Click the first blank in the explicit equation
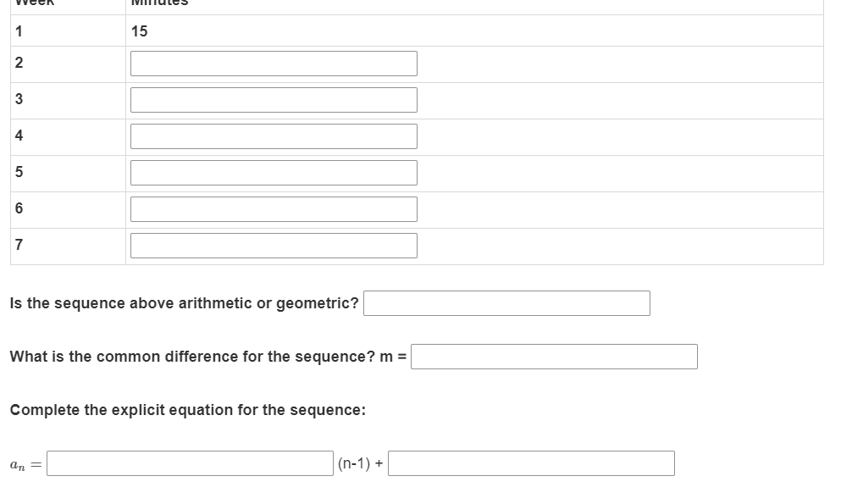841x504 pixels. click(188, 462)
